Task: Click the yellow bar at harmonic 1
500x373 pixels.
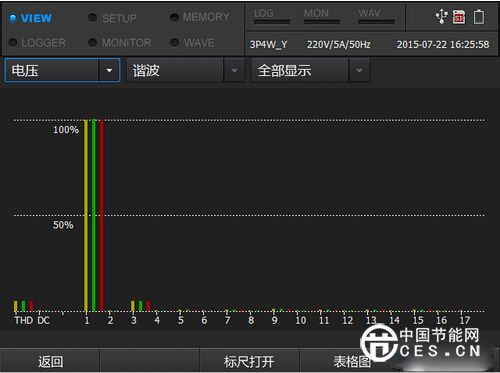Action: 86,215
